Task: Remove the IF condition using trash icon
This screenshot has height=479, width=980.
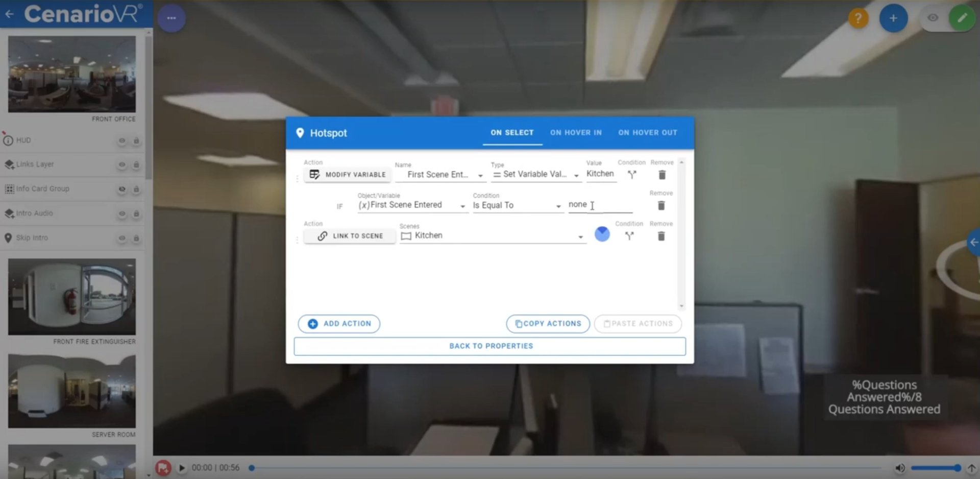Action: tap(661, 206)
